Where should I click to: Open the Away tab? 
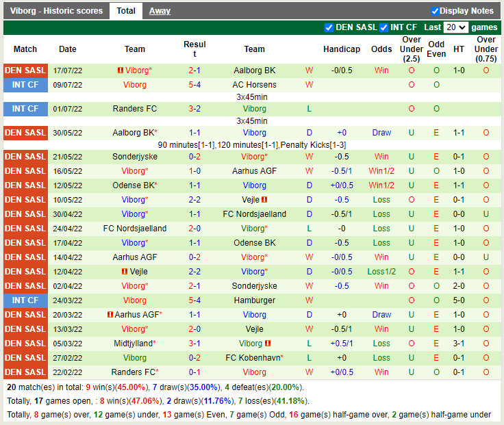click(x=160, y=11)
